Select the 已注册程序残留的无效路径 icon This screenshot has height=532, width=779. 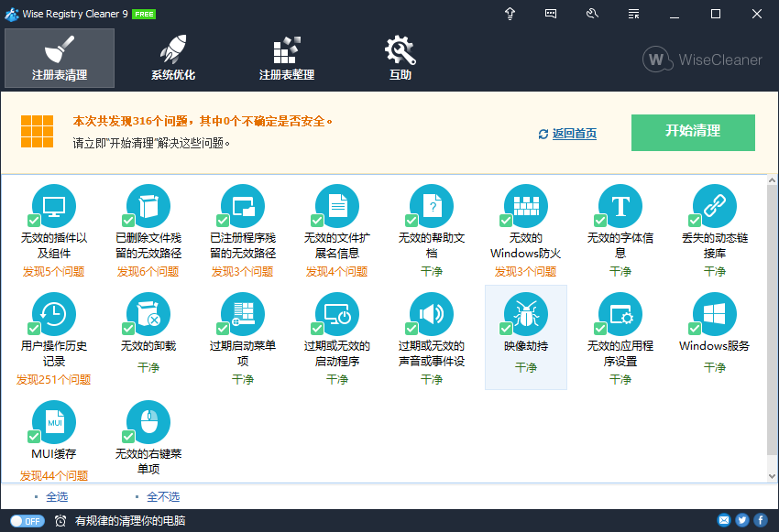click(x=243, y=206)
